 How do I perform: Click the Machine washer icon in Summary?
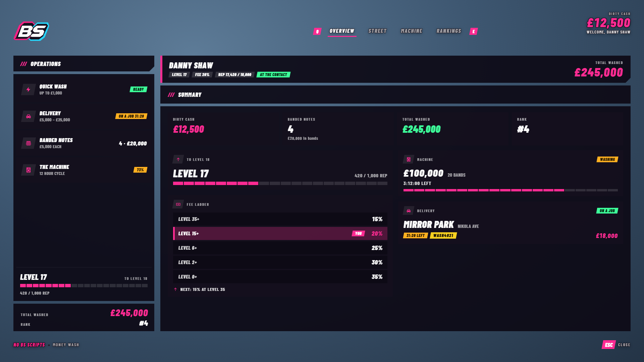click(409, 159)
